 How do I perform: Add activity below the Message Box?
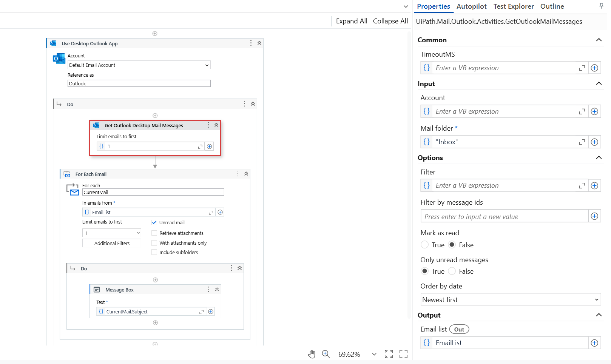click(155, 323)
